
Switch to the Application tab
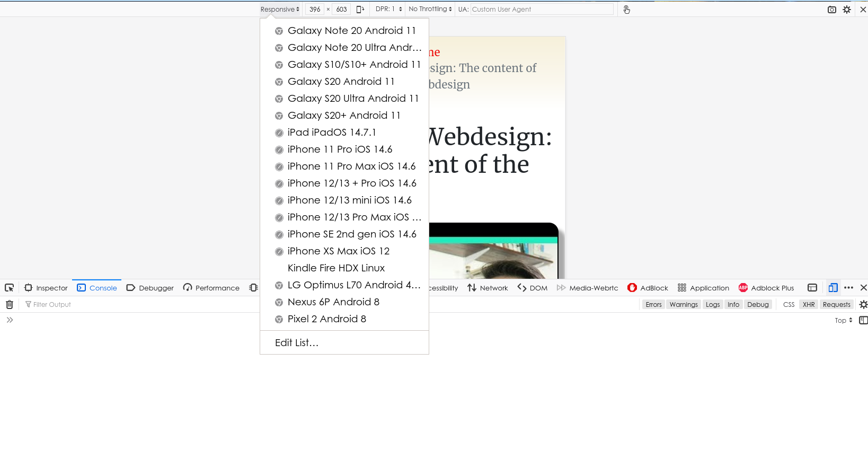coord(703,288)
